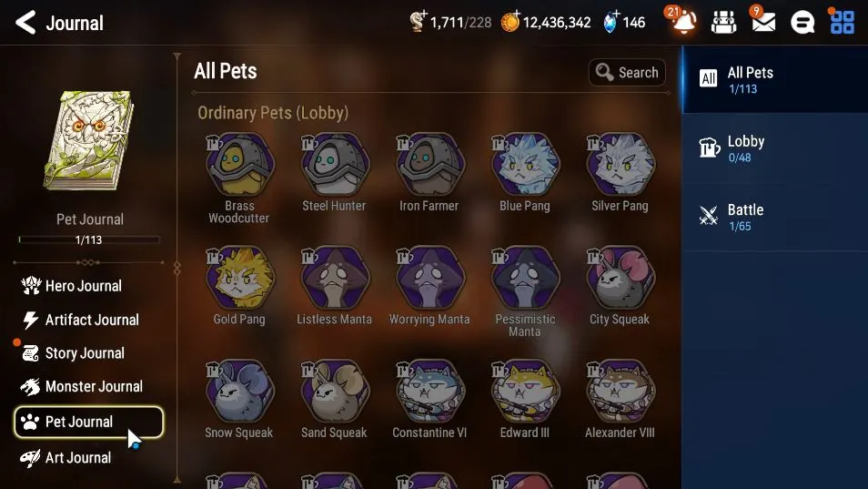Screen dimensions: 868x489
Task: Click the energy stamina counter
Action: pos(450,22)
